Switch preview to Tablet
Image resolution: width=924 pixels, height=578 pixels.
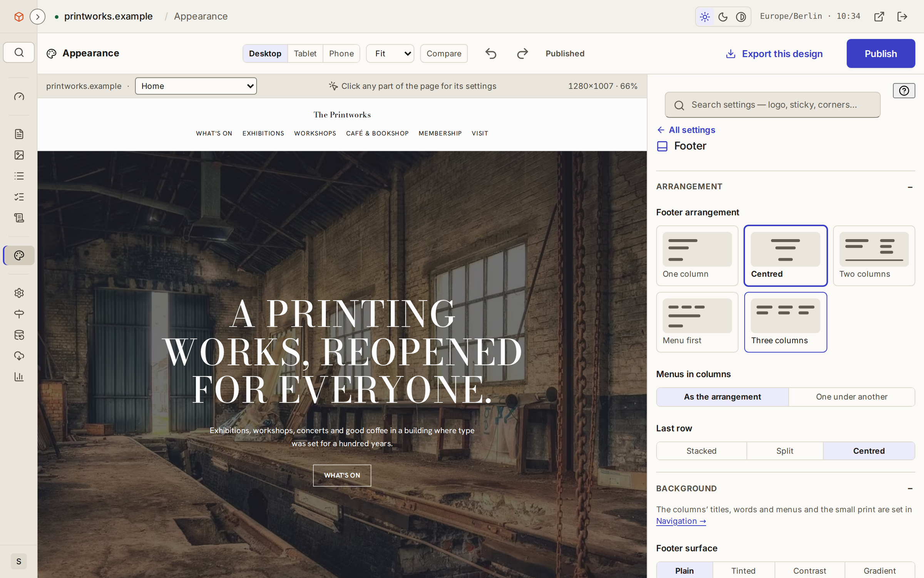coord(305,54)
